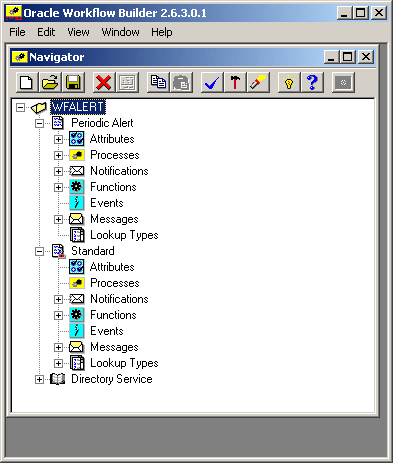The image size is (393, 463).
Task: Click the light bulb Quick Start Wizard icon
Action: [x=289, y=82]
